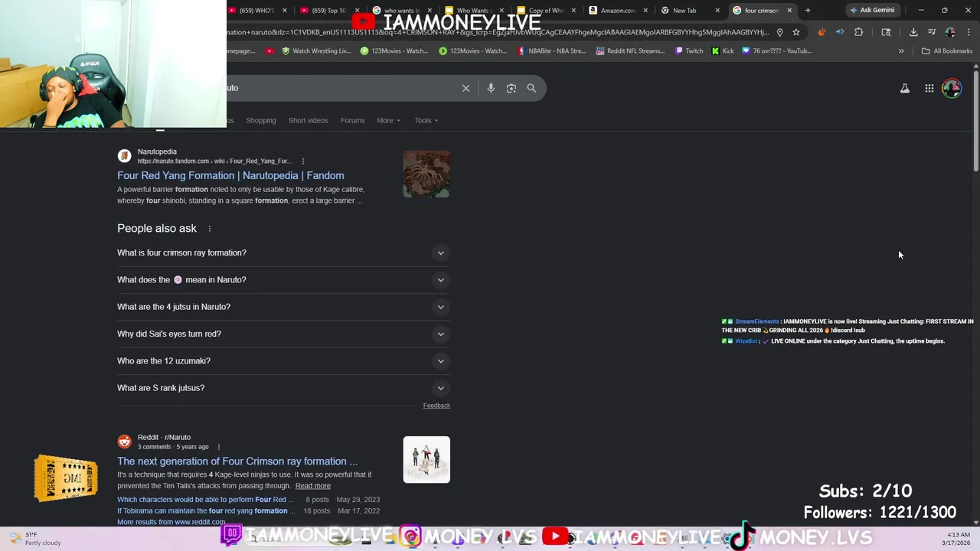Expand 'What are S rank jutsus?'
This screenshot has width=980, height=551.
[283, 388]
